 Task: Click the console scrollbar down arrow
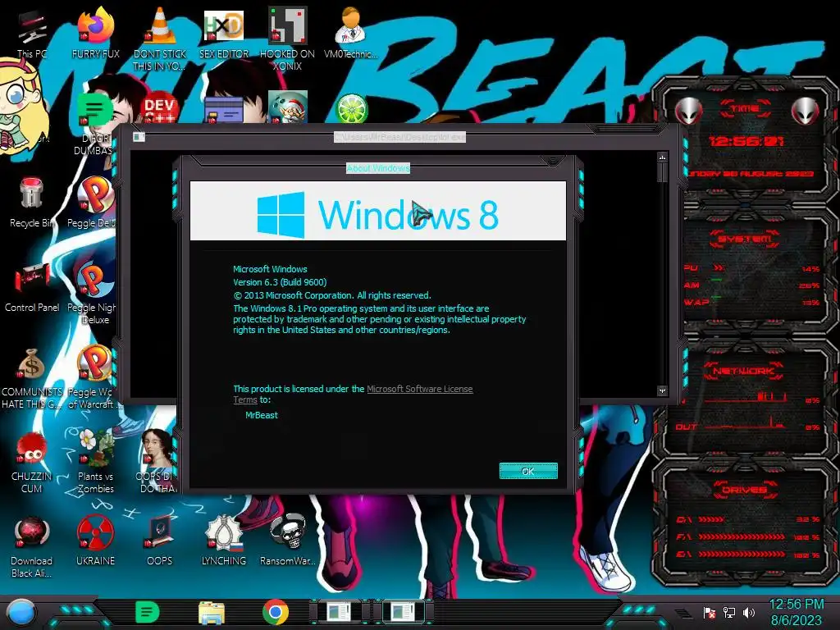coord(662,390)
